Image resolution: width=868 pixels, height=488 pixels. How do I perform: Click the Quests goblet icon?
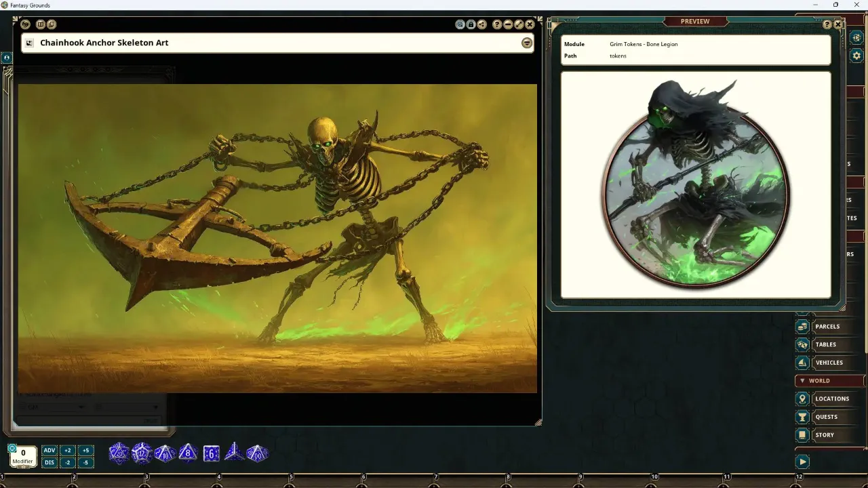802,417
